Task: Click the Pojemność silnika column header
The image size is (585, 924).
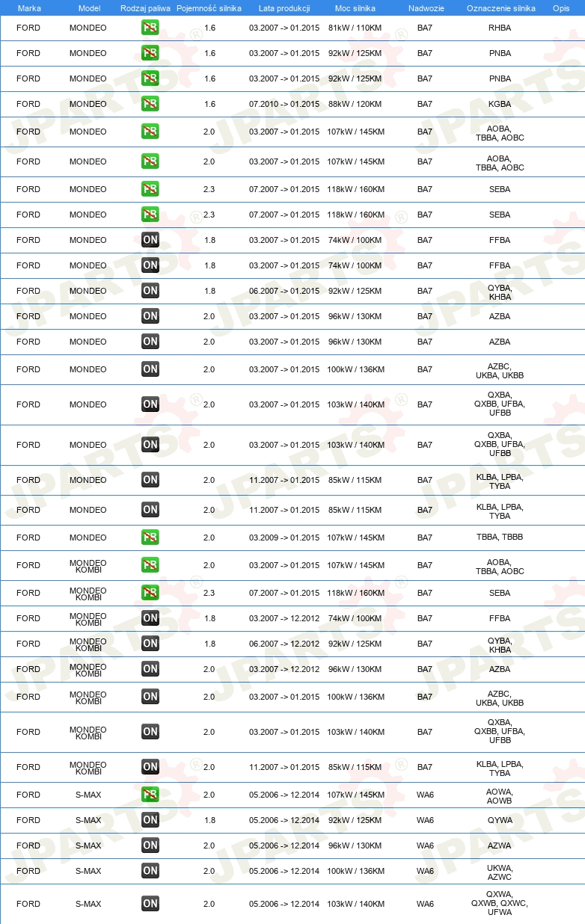Action: click(209, 7)
